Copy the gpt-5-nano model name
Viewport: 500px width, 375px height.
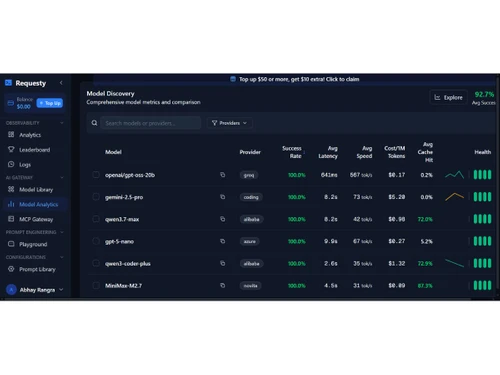223,241
